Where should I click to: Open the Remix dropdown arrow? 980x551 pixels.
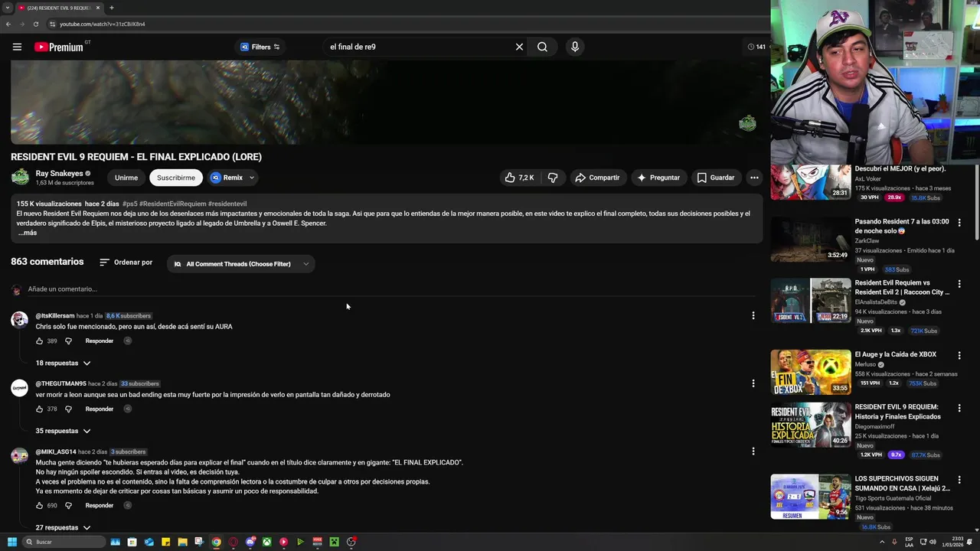(251, 178)
